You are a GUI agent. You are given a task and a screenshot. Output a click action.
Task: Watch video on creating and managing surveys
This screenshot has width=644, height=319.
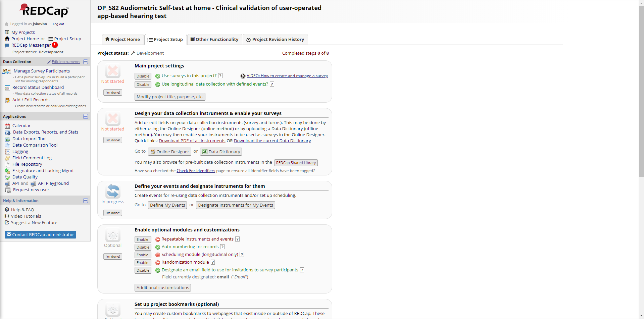pyautogui.click(x=287, y=76)
